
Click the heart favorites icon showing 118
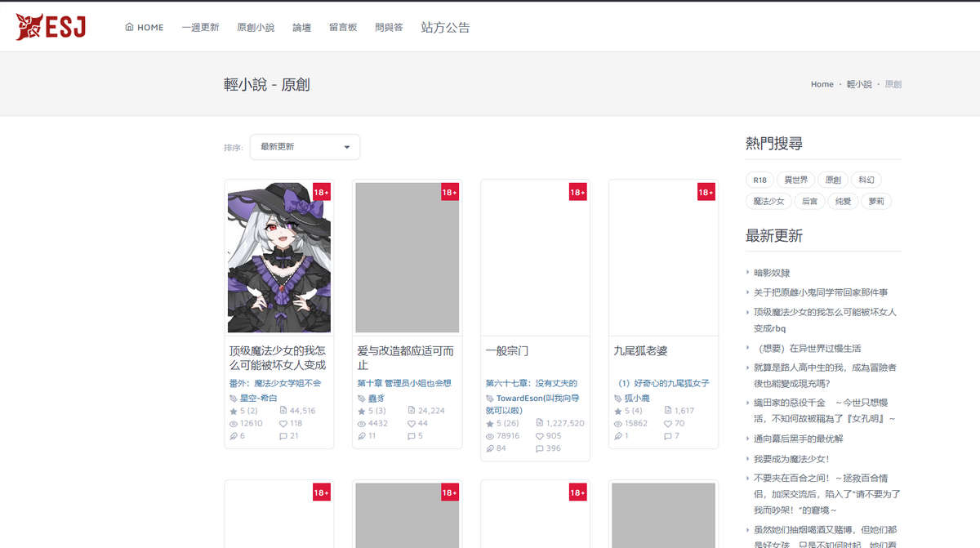(283, 424)
